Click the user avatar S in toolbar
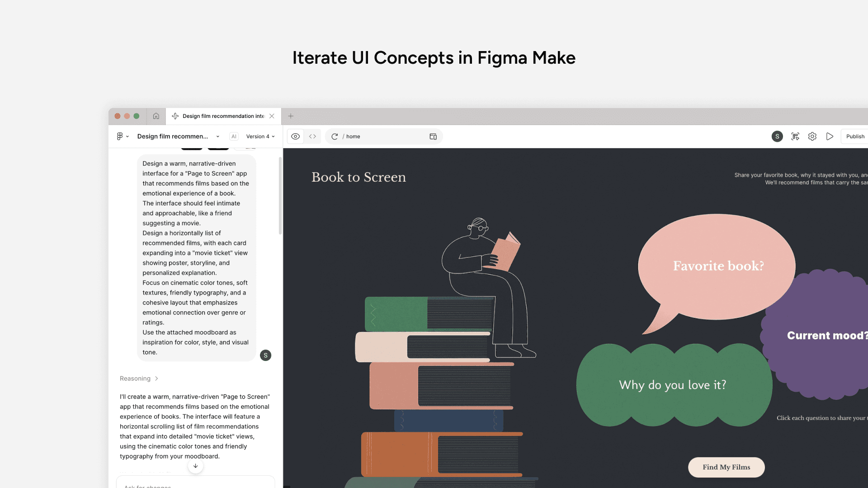This screenshot has height=488, width=868. 777,136
